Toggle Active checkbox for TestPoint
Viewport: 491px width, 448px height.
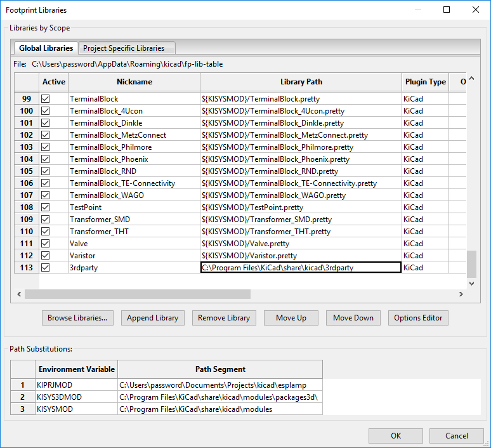pos(46,208)
